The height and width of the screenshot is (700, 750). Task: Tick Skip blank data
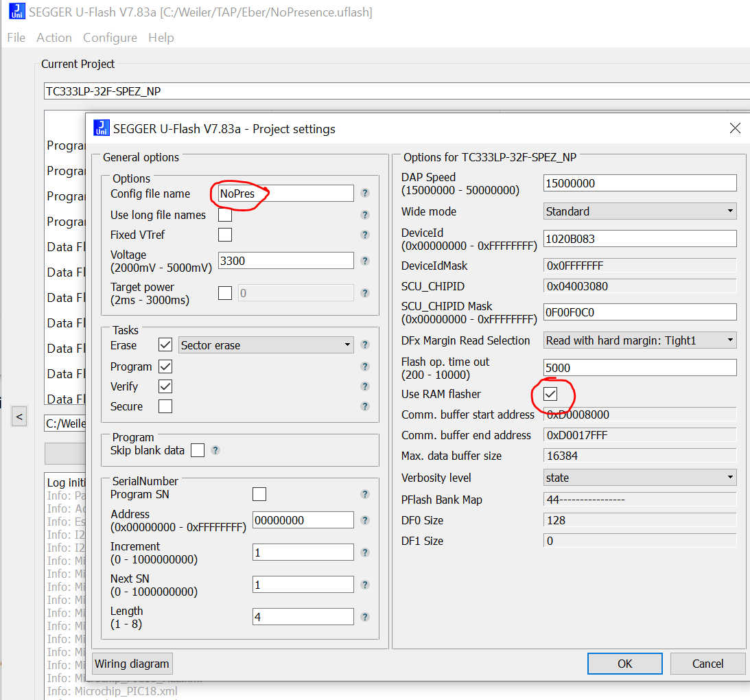coord(198,450)
